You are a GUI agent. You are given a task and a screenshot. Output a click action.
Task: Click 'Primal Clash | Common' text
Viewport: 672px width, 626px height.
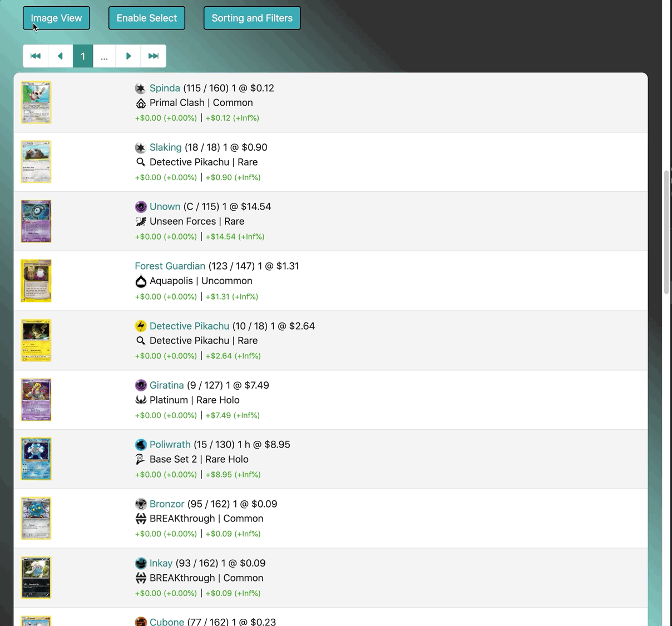201,102
